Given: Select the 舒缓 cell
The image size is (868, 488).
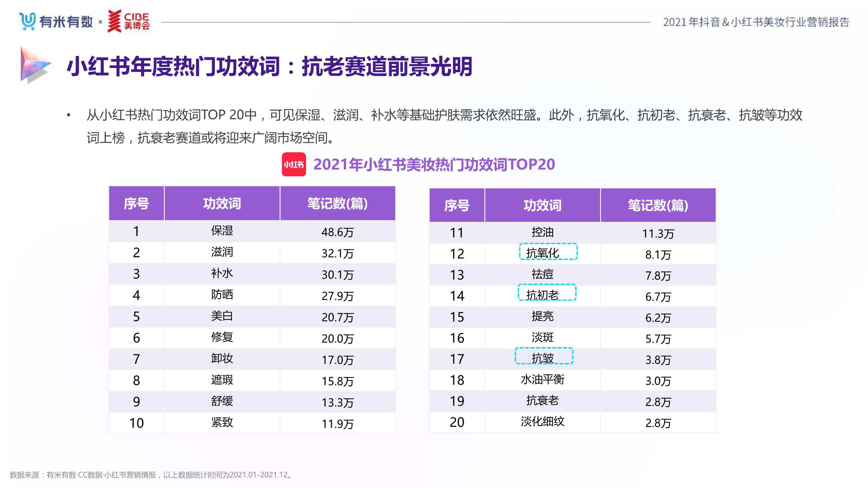Looking at the screenshot, I should (x=222, y=401).
